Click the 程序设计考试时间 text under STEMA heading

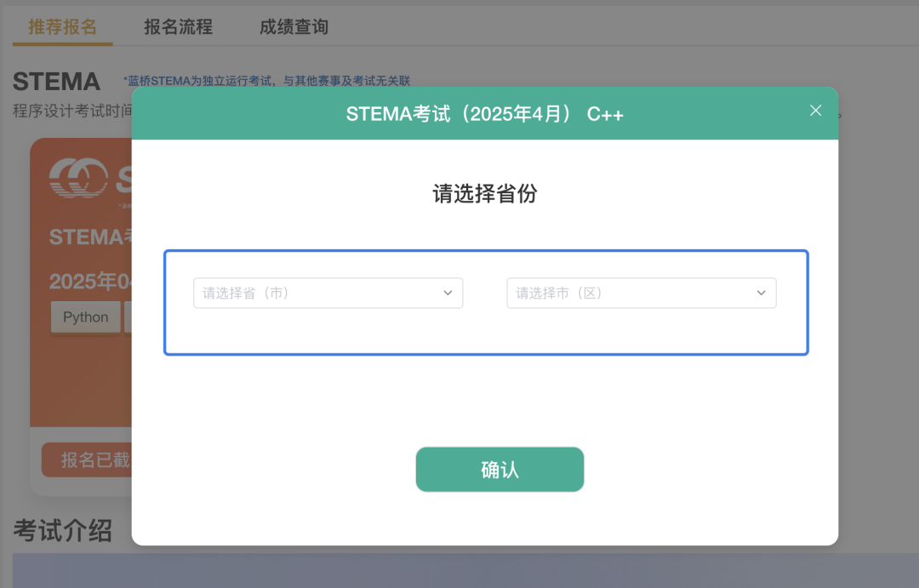(x=72, y=111)
